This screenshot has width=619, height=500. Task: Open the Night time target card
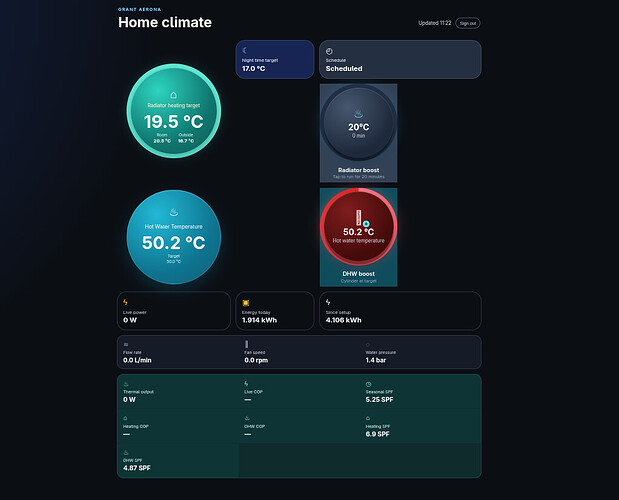[275, 60]
